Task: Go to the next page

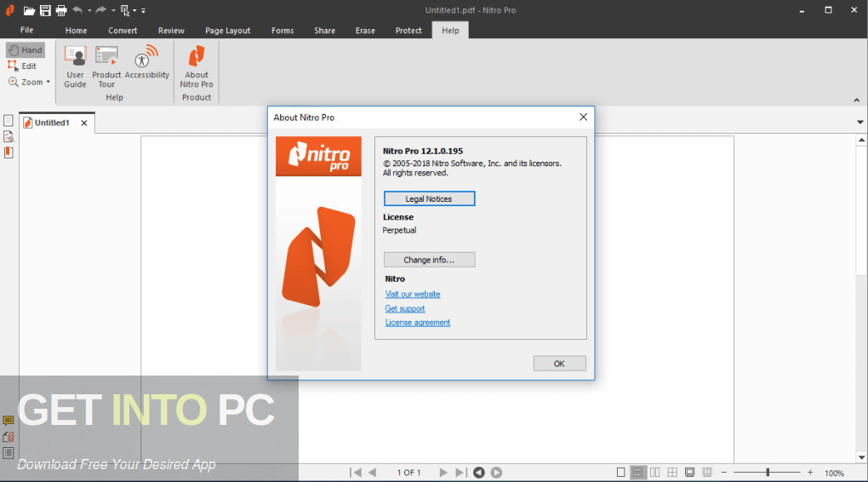Action: pyautogui.click(x=443, y=473)
